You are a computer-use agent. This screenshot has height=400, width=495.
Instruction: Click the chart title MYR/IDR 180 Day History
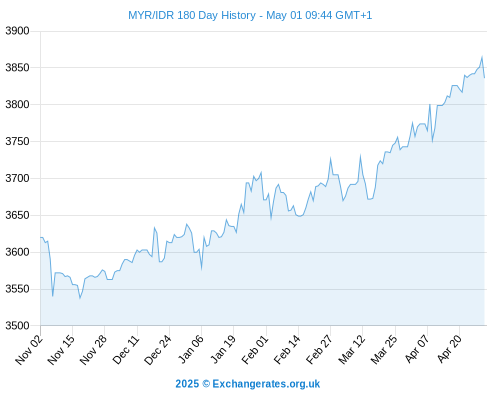tap(192, 15)
